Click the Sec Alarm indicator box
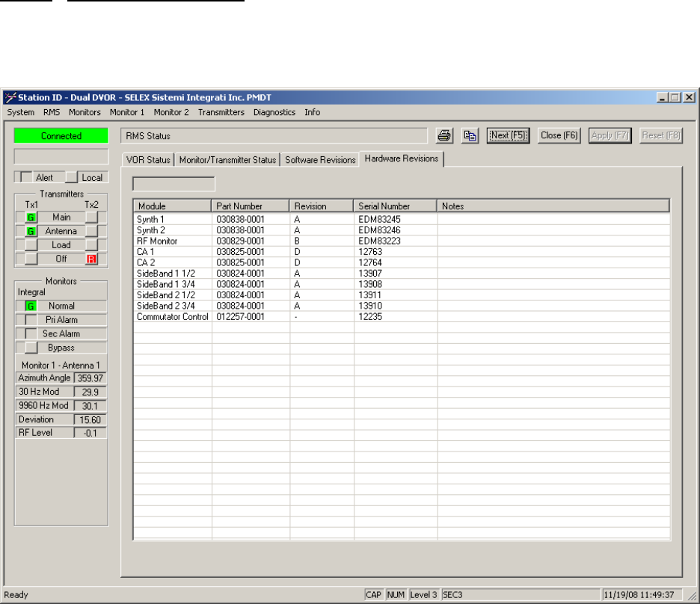The width and height of the screenshot is (700, 604). pyautogui.click(x=31, y=334)
